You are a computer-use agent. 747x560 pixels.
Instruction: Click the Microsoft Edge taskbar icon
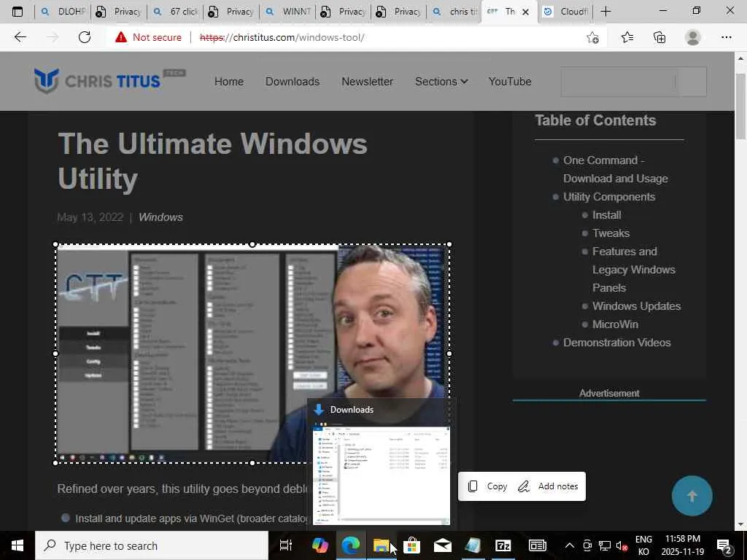click(351, 545)
